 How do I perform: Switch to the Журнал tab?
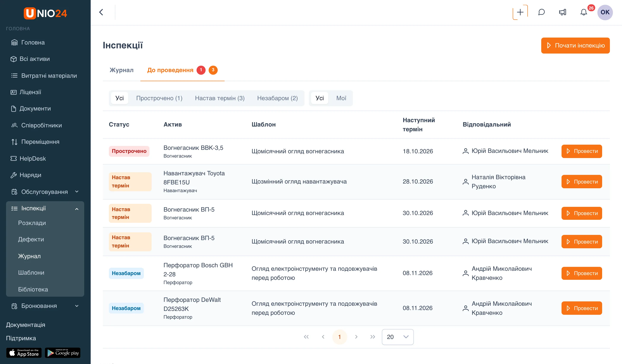[121, 70]
